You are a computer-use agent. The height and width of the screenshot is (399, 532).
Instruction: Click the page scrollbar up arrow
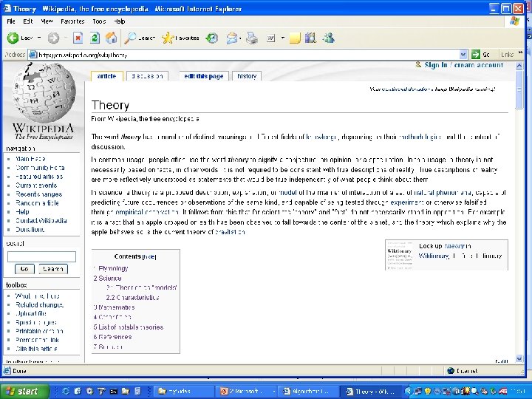[519, 66]
